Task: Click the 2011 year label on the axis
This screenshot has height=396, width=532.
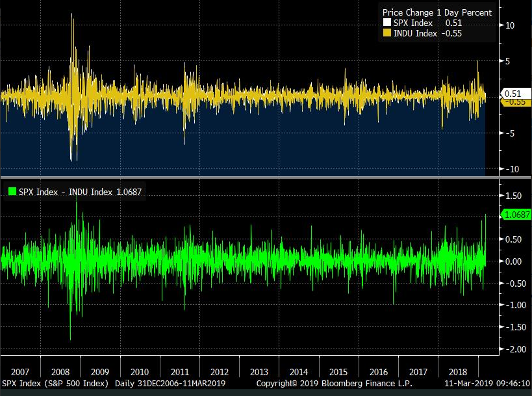Action: [x=179, y=372]
